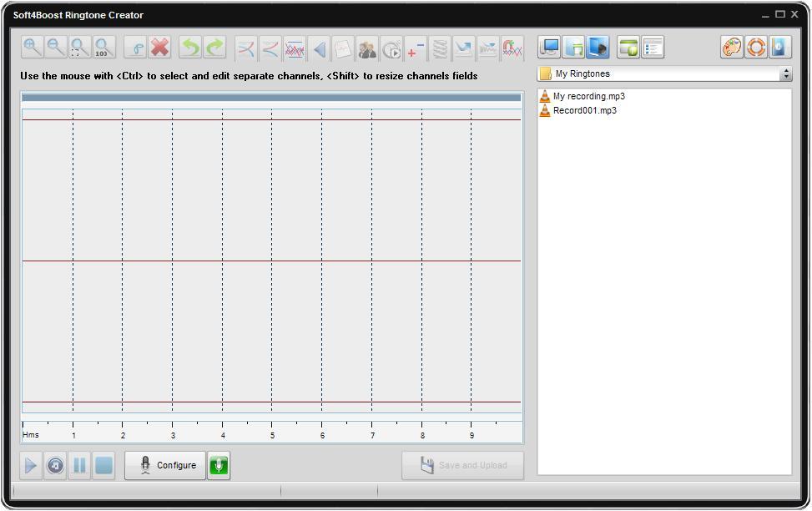Open the color palette skin selector

coord(732,47)
